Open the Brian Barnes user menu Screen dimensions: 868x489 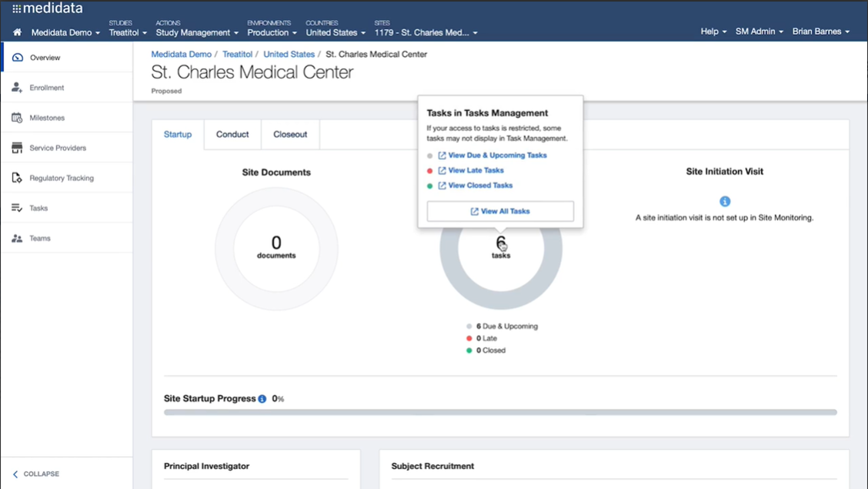tap(820, 32)
